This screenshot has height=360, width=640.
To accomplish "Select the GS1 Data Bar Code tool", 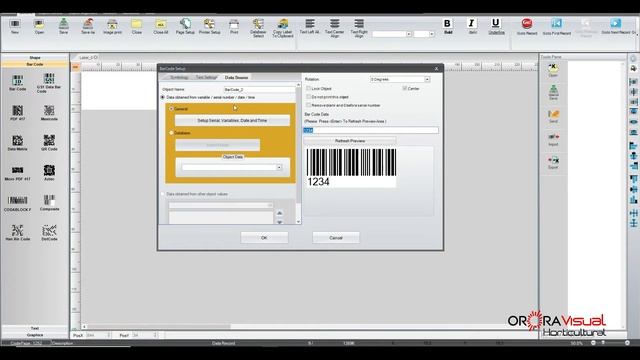I will [49, 83].
